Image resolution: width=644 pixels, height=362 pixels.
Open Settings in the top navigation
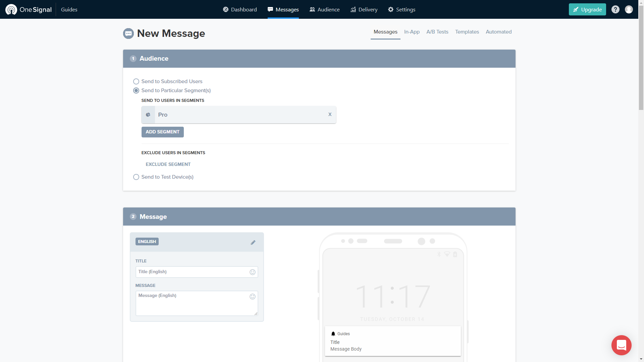[x=401, y=9]
